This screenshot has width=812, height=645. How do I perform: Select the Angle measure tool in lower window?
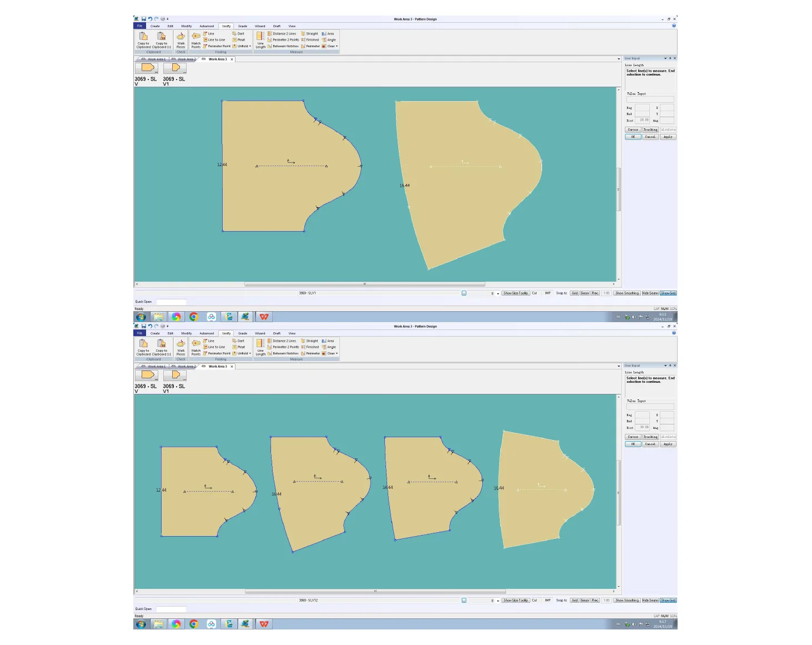tap(329, 347)
